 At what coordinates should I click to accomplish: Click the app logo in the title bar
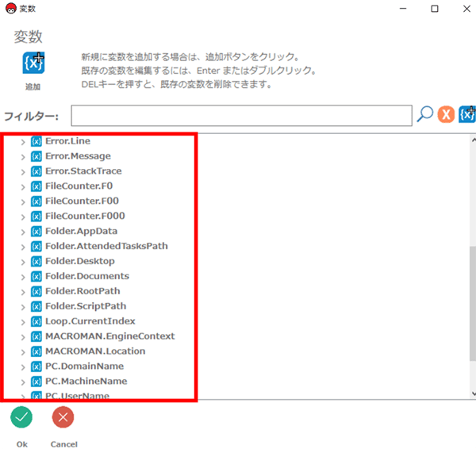tap(11, 9)
